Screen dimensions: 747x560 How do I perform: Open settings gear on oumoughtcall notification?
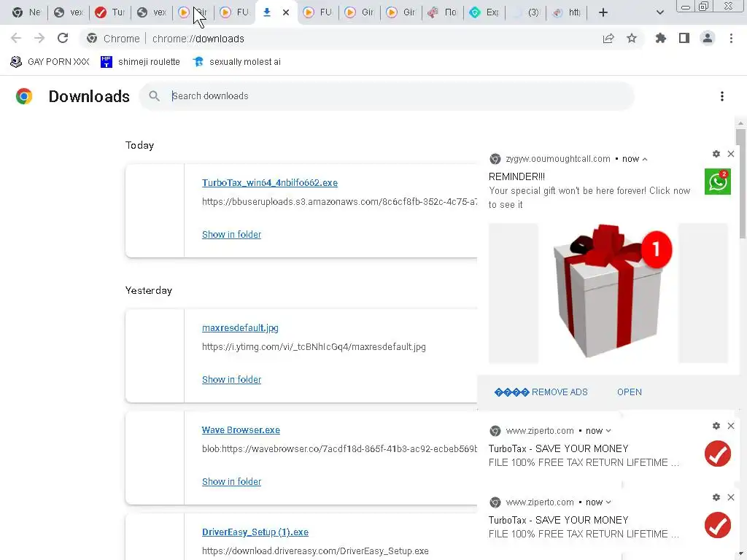(716, 154)
